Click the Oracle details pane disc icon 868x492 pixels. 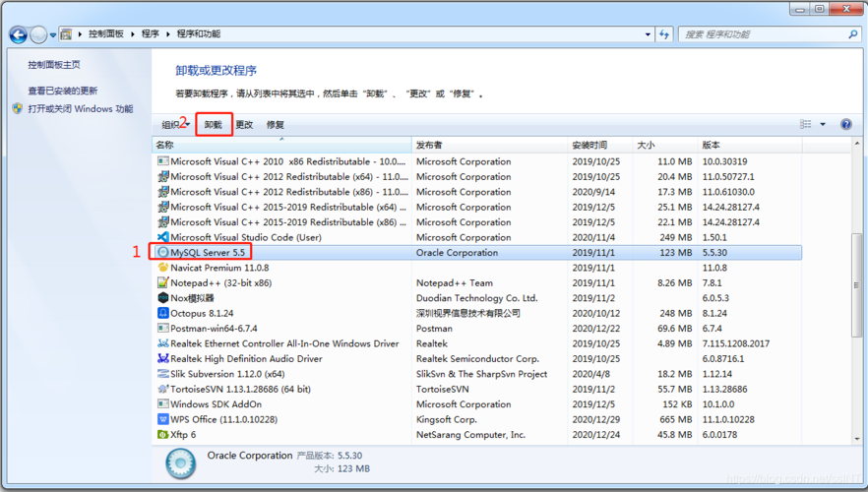(x=180, y=463)
